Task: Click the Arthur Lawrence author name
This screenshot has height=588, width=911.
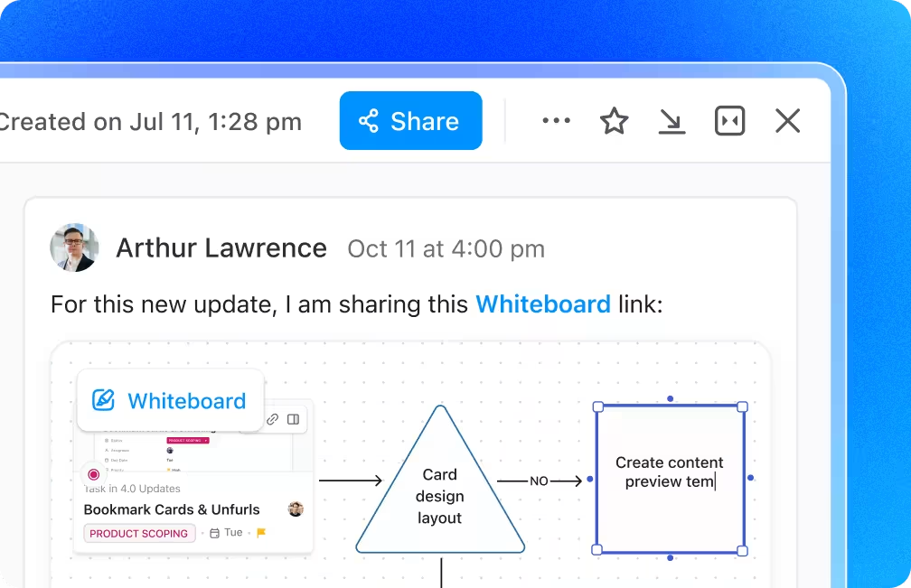Action: (221, 247)
